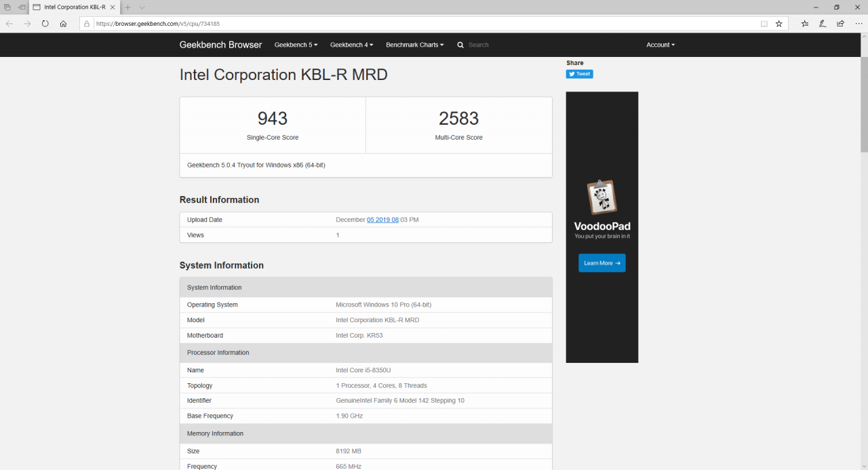The height and width of the screenshot is (470, 868).
Task: Click the Share heading above Tweet
Action: click(575, 63)
